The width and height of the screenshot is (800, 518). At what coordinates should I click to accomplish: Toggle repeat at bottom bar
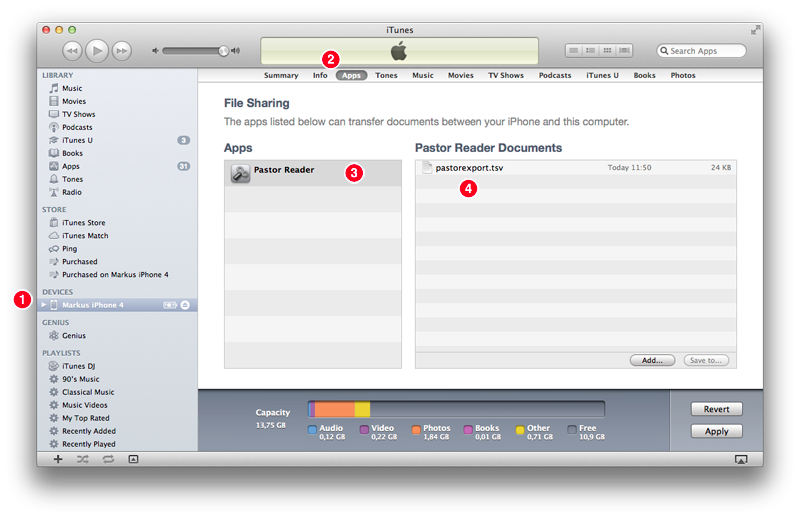[x=108, y=459]
